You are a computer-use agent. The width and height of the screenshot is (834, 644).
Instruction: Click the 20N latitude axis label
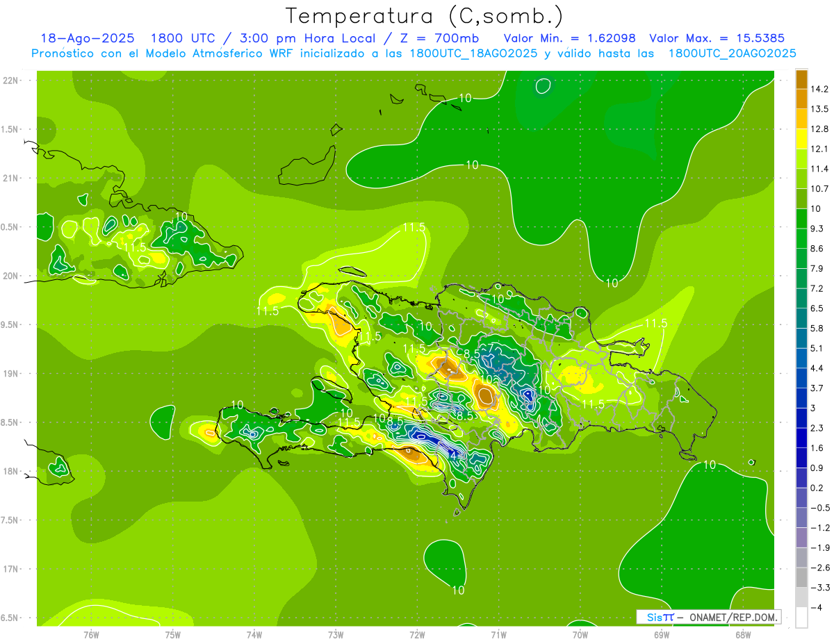11,276
